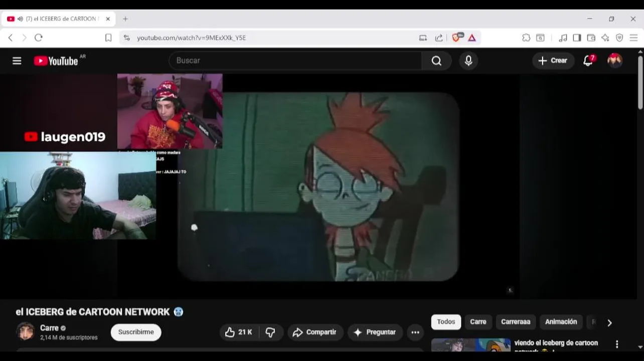The image size is (644, 361).
Task: Open the Carre channel name link
Action: click(x=49, y=328)
